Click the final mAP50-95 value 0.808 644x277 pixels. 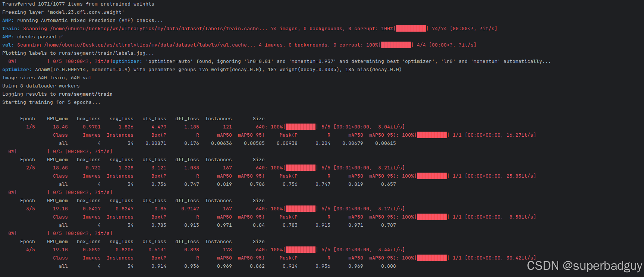click(x=389, y=266)
